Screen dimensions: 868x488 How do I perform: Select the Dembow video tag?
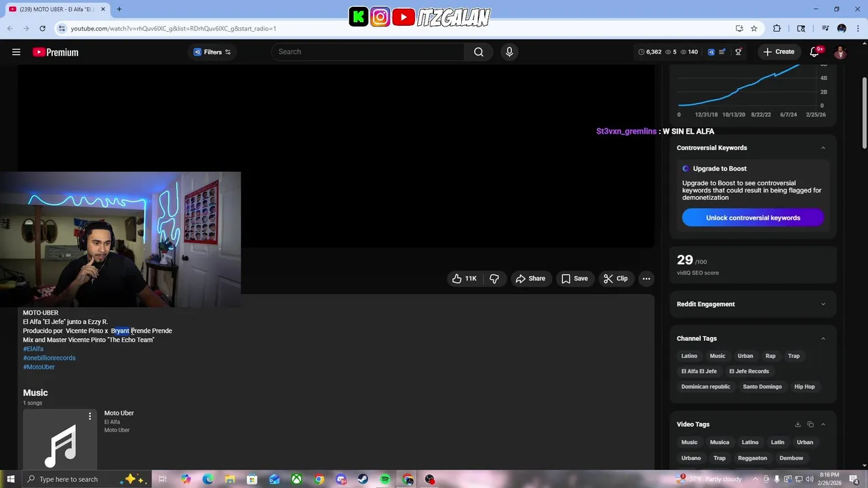tap(791, 458)
